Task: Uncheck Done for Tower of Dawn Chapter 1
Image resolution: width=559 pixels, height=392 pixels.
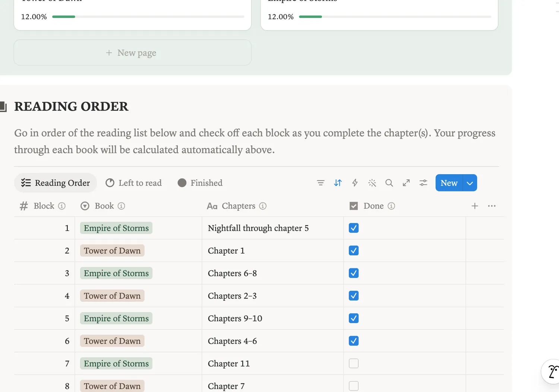Action: [x=354, y=251]
